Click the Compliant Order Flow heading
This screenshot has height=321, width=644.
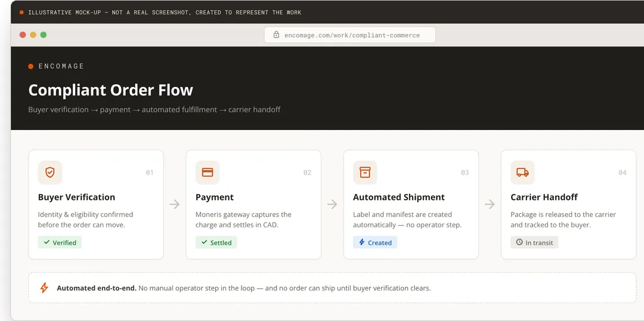tap(110, 90)
